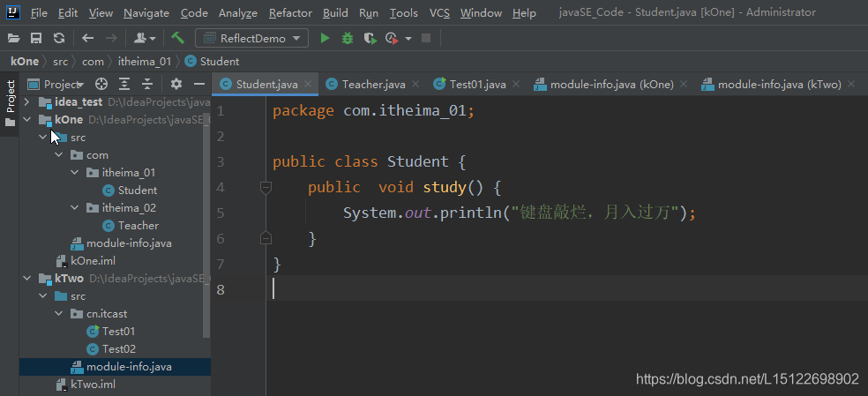Switch to the Test01.java tab

[x=478, y=84]
